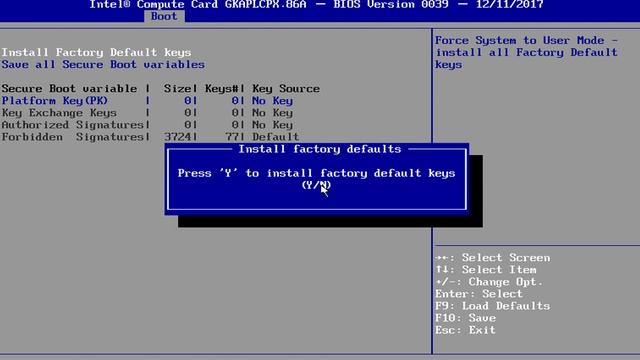The image size is (640, 360).
Task: Click the Change Opt. key hint
Action: click(489, 282)
